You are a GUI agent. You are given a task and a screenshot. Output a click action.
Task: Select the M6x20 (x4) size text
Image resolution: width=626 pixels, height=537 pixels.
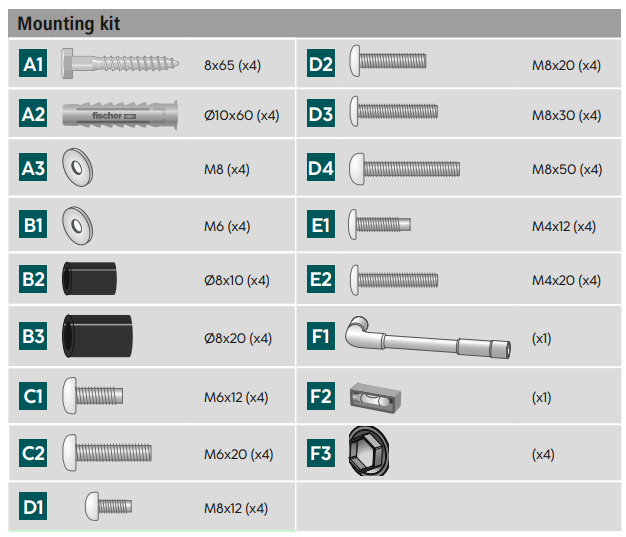pyautogui.click(x=238, y=455)
